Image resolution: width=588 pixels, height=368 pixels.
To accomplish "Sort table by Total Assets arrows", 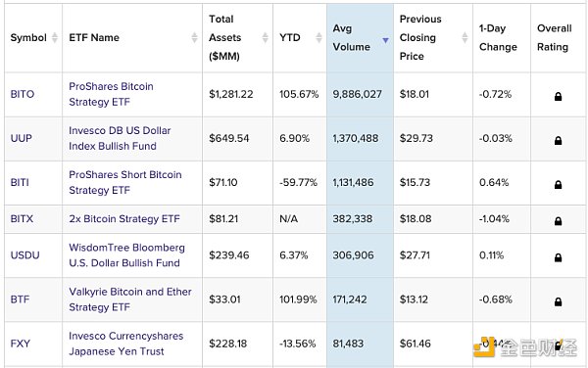I will click(266, 37).
